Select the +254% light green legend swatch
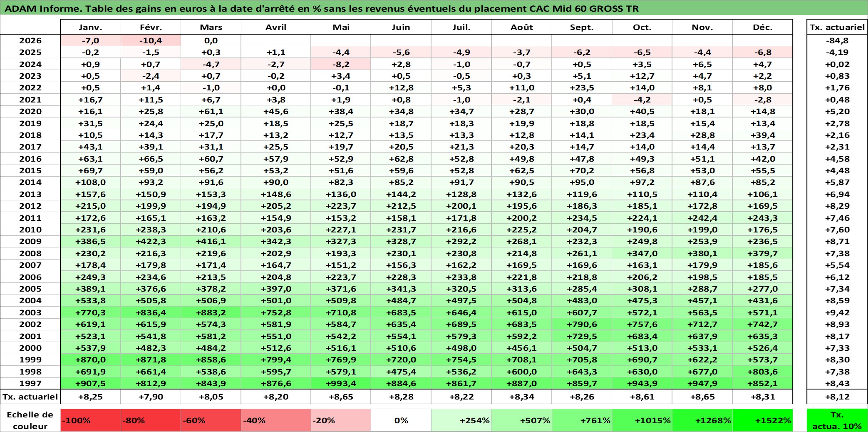Image resolution: width=868 pixels, height=432 pixels. tap(461, 420)
